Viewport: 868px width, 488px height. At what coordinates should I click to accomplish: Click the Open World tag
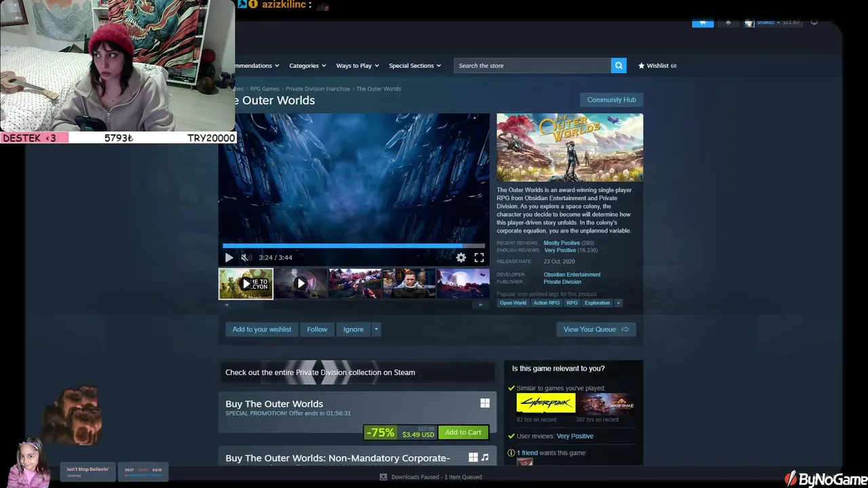coord(513,303)
